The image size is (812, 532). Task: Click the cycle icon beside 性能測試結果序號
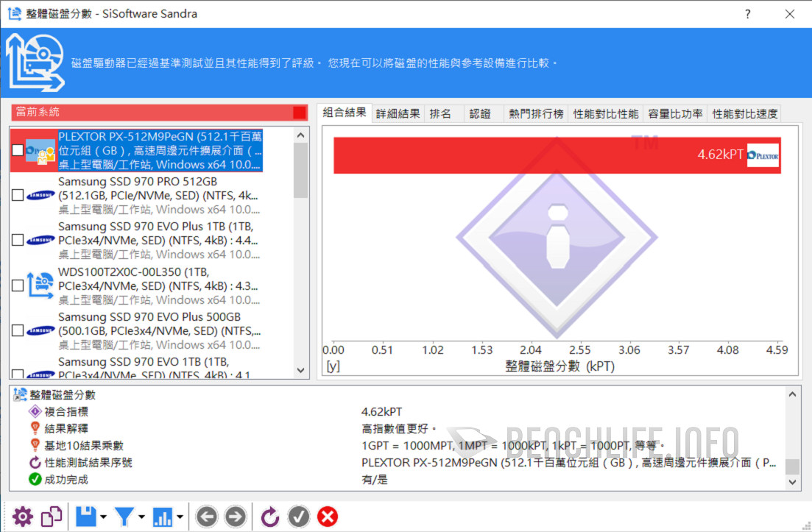(x=35, y=462)
